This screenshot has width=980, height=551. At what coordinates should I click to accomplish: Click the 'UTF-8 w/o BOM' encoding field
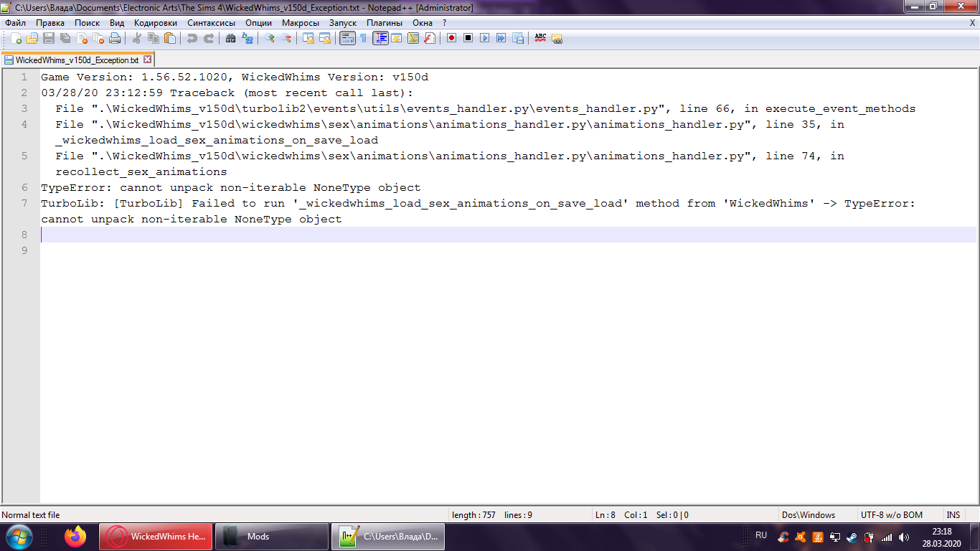pyautogui.click(x=892, y=515)
